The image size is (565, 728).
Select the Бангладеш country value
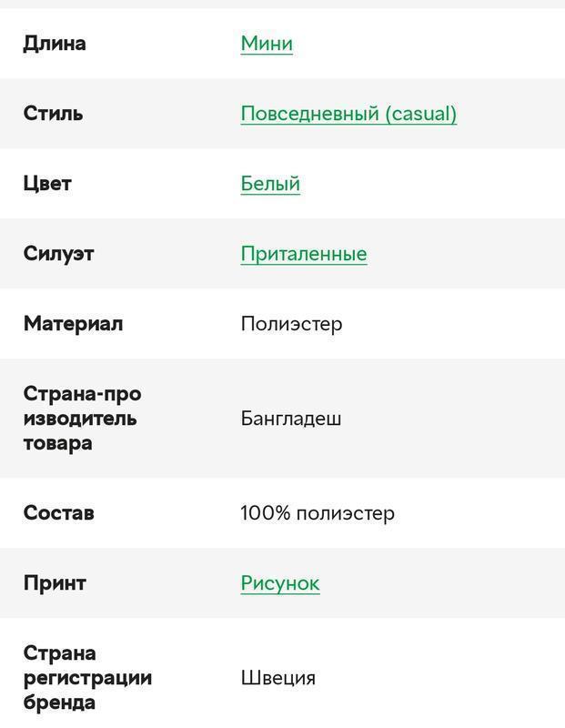point(291,419)
